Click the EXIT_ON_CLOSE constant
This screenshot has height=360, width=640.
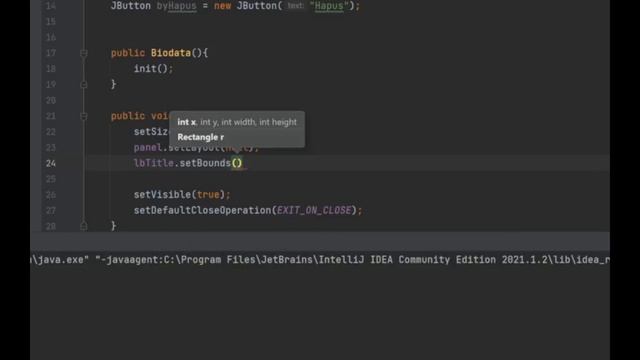(x=314, y=210)
